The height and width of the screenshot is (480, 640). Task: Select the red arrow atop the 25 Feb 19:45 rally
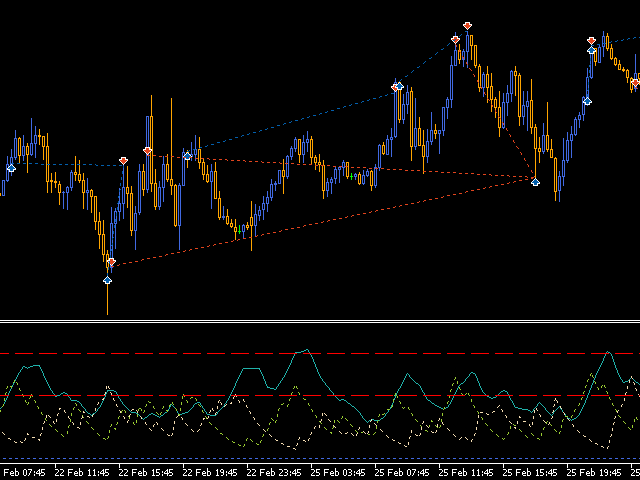[591, 41]
